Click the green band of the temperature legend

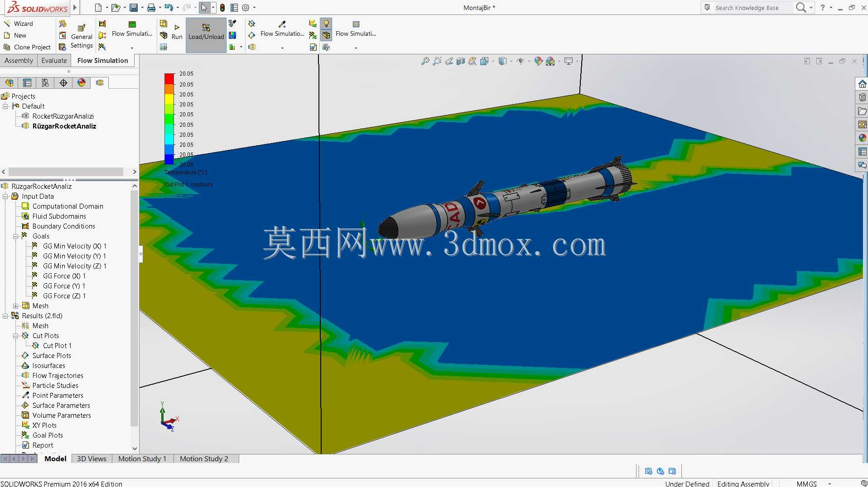(169, 119)
